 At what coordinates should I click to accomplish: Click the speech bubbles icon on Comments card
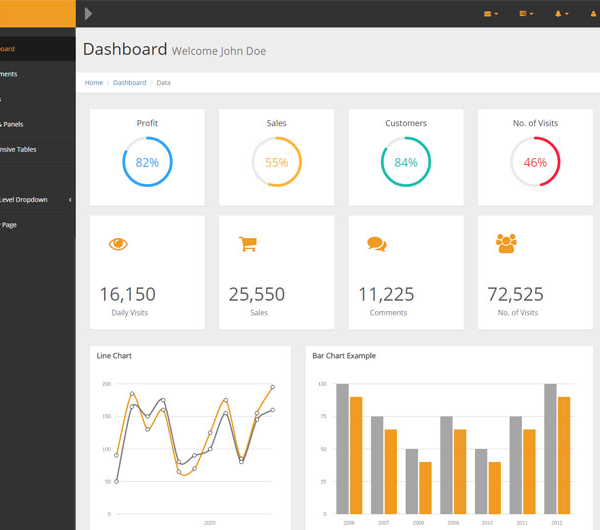click(x=377, y=244)
